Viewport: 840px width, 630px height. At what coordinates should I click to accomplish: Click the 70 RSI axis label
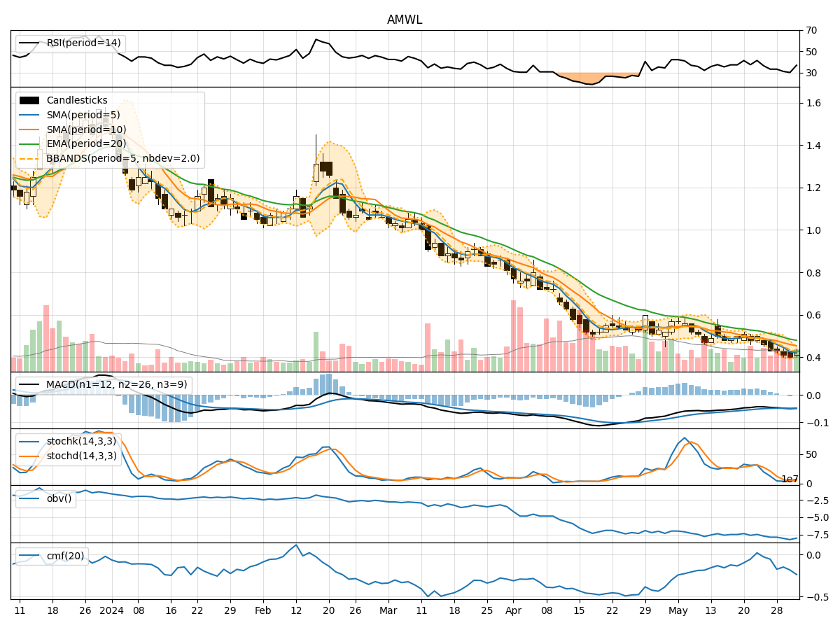(x=811, y=31)
